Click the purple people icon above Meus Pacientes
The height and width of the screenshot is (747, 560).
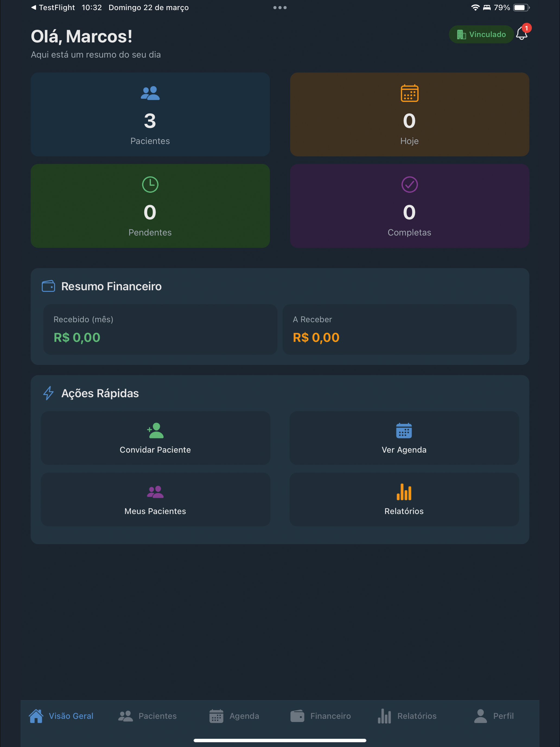pos(155,492)
